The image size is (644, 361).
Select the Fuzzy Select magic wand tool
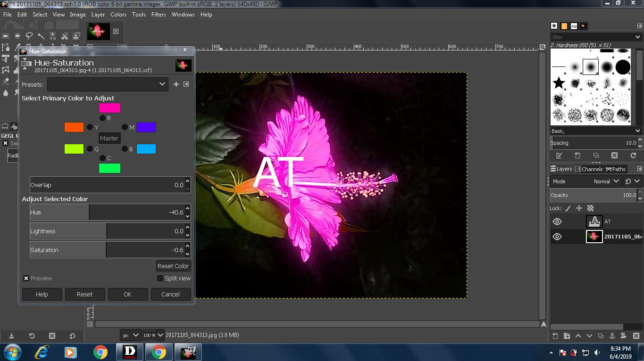pos(41,36)
